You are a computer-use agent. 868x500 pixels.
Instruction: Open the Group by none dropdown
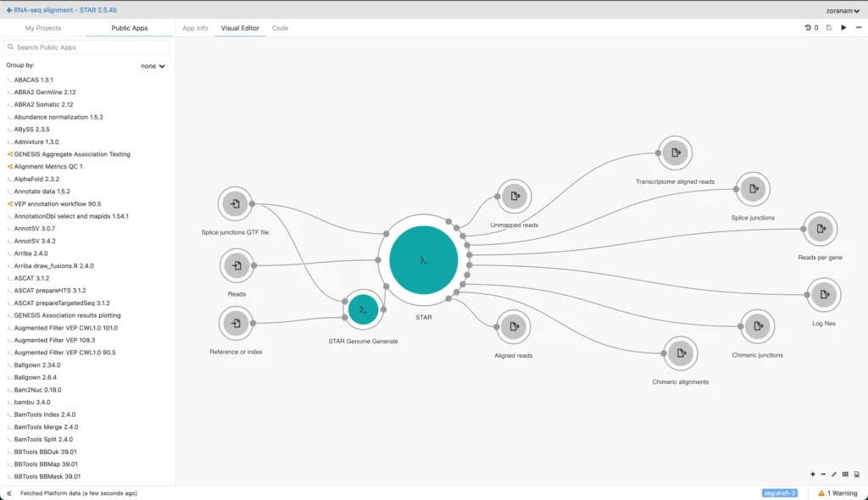pos(153,66)
